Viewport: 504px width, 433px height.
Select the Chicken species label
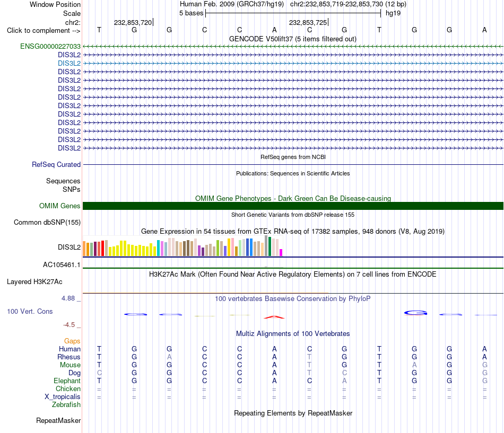click(68, 388)
